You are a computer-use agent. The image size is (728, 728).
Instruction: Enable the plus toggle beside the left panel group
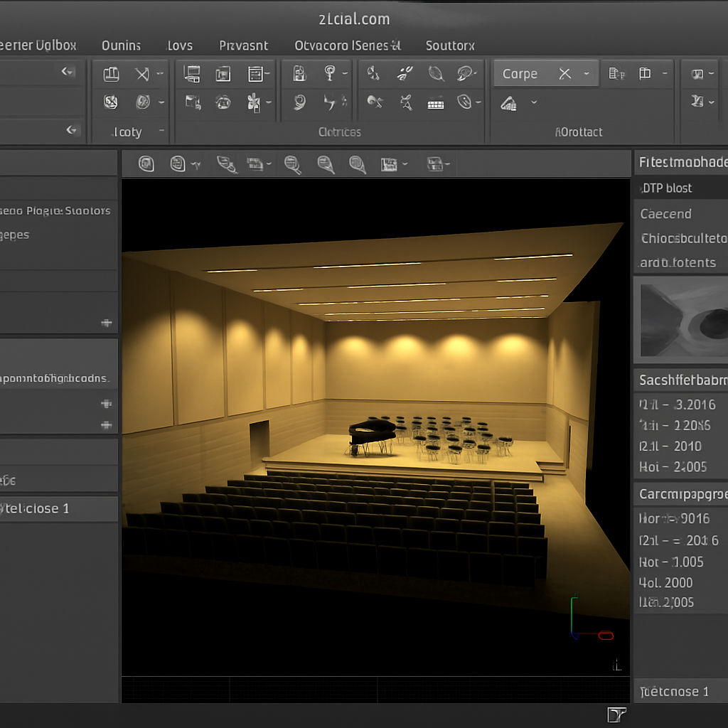pos(107,323)
